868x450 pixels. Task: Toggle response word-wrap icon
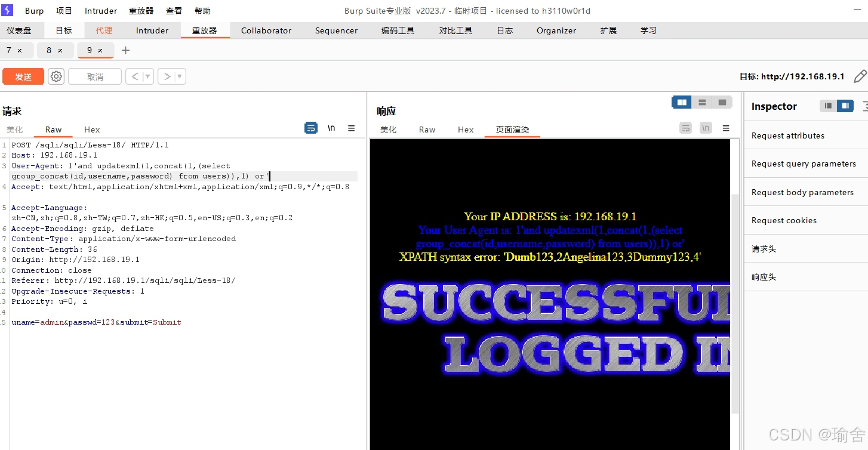pos(686,128)
